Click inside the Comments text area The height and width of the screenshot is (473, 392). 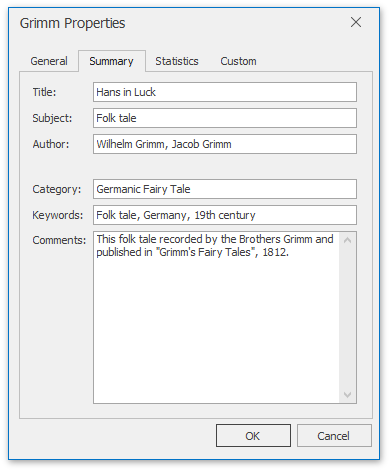coord(217,318)
